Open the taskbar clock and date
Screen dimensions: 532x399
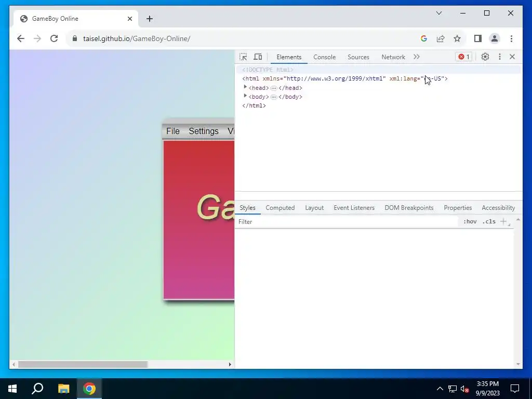[x=487, y=389]
